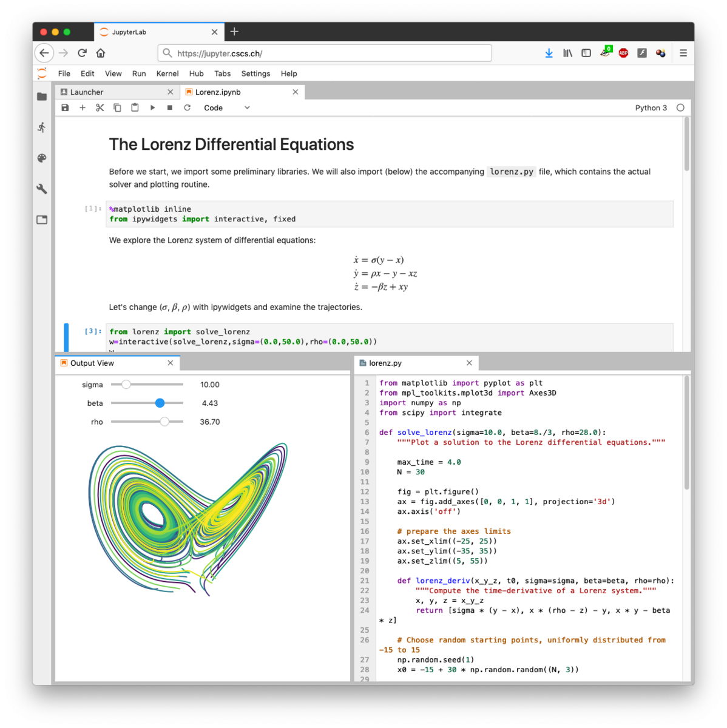Click the rho value 36.70

pyautogui.click(x=210, y=422)
